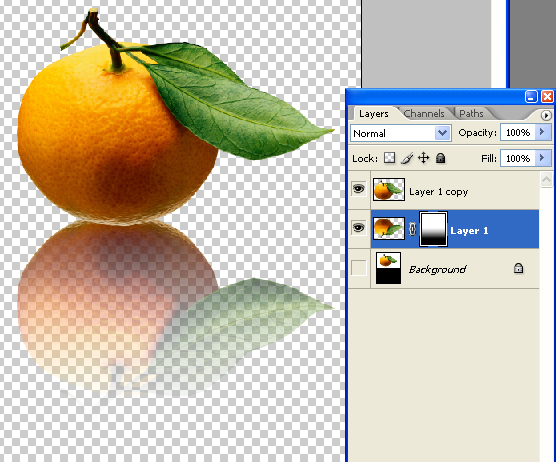The image size is (556, 462).
Task: Show the Background layer using its visibility box
Action: (x=358, y=268)
